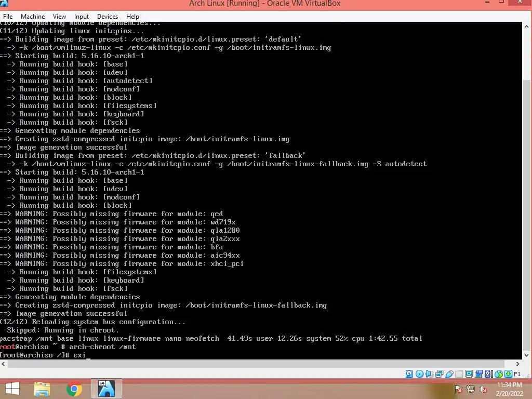
Task: Click the USB devices status icon
Action: coord(449,374)
